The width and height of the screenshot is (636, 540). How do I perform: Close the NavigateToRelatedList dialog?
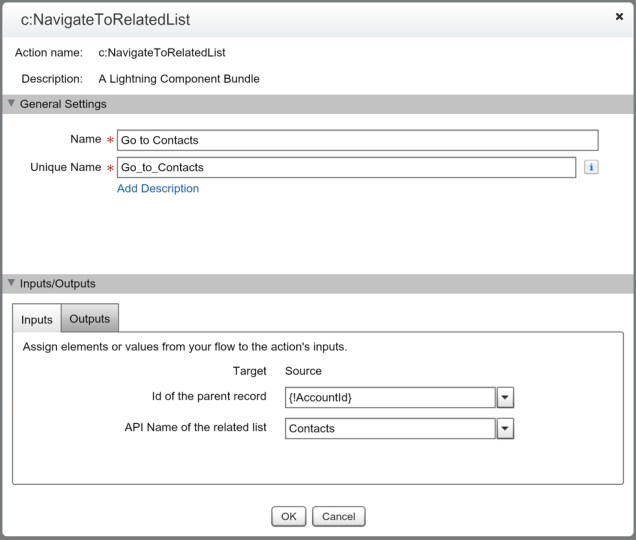pyautogui.click(x=619, y=17)
